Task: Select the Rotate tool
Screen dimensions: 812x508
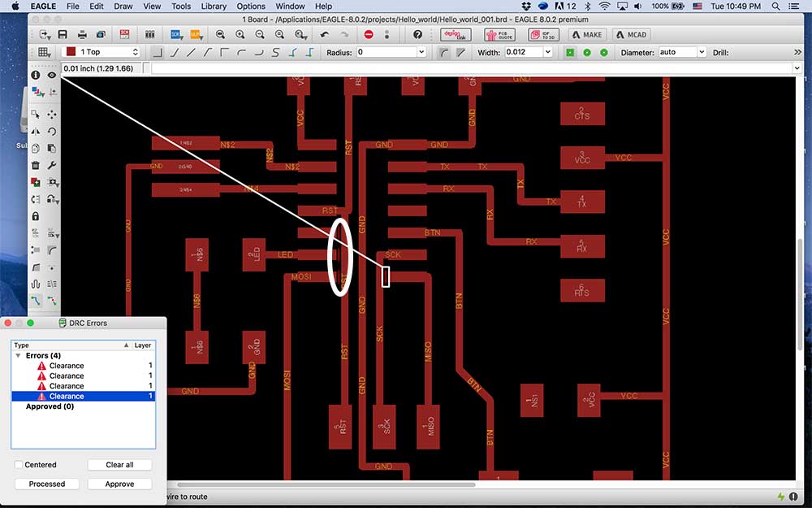Action: (x=52, y=131)
